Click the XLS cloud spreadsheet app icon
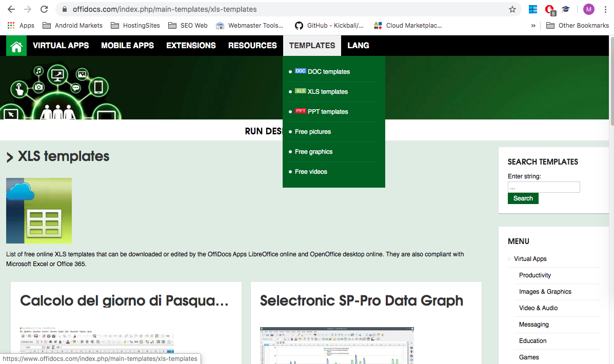 click(x=38, y=210)
